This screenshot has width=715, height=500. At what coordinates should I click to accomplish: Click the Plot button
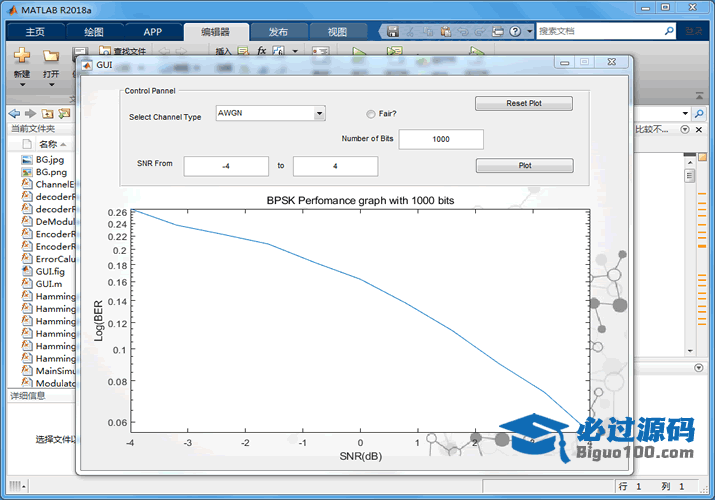click(524, 165)
